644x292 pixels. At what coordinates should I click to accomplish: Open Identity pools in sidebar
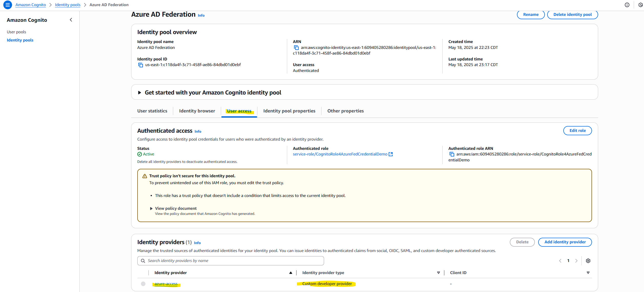(20, 40)
